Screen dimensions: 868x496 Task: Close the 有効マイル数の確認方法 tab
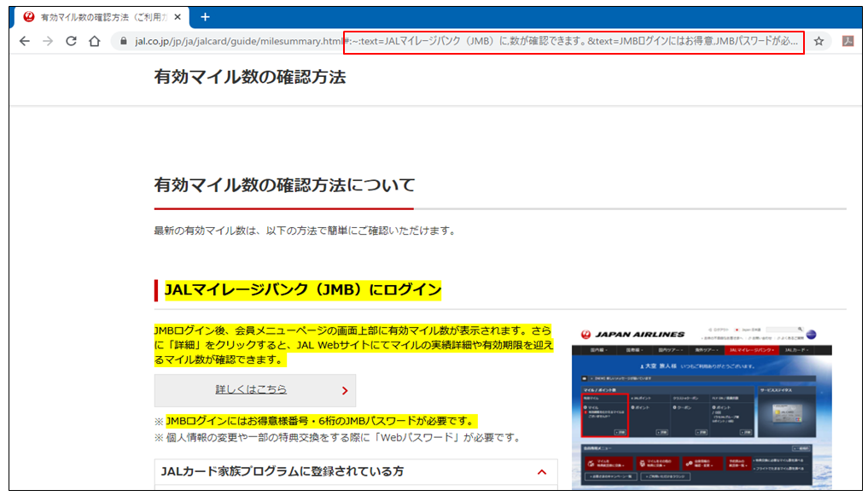(178, 17)
